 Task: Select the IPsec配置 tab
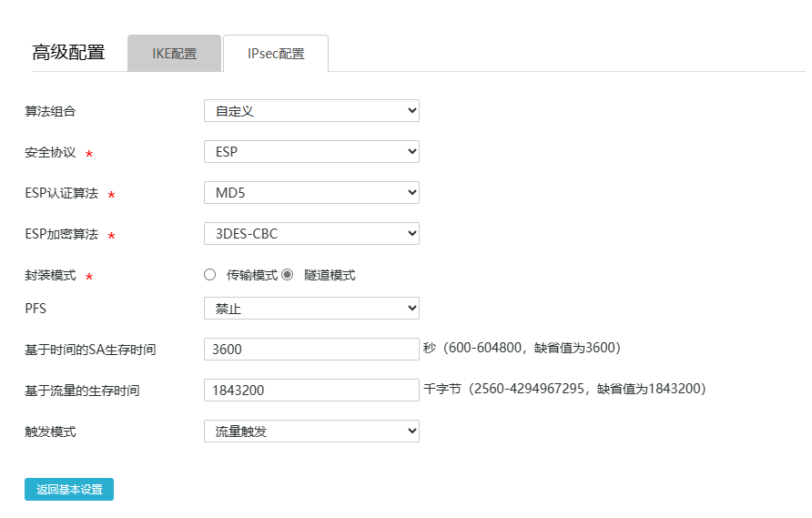coord(276,54)
